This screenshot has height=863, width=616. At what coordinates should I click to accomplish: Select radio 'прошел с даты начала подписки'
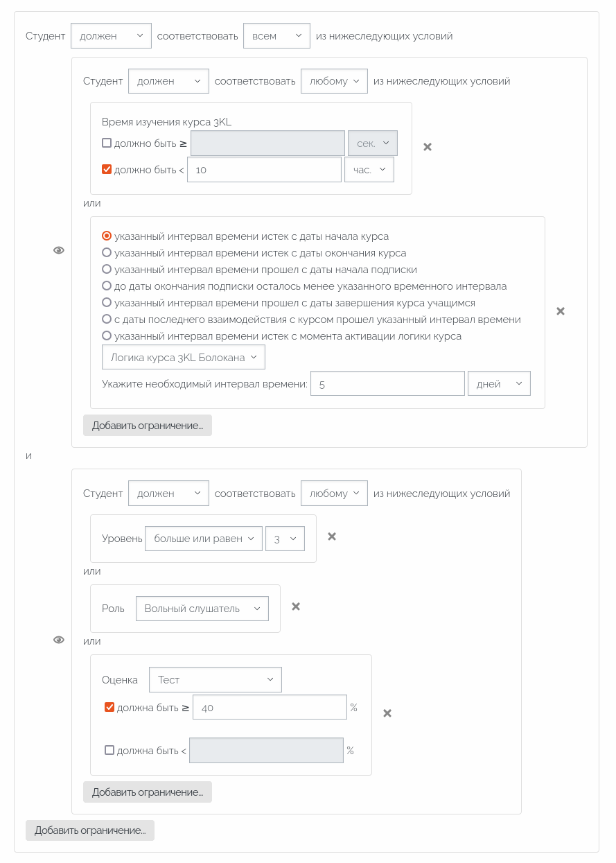[107, 270]
